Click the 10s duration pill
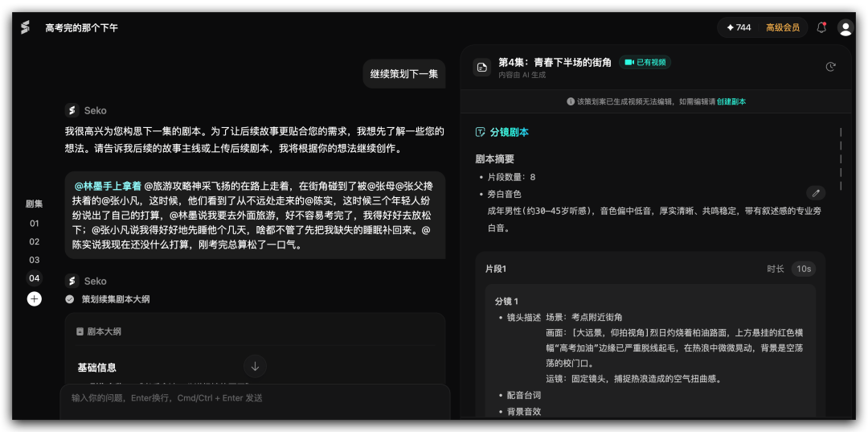 803,269
